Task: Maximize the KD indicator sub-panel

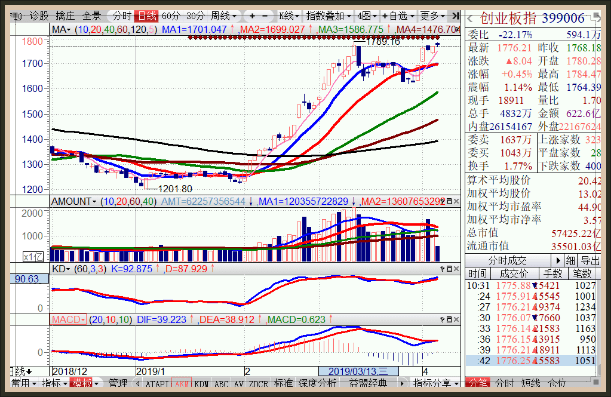Action: [449, 269]
